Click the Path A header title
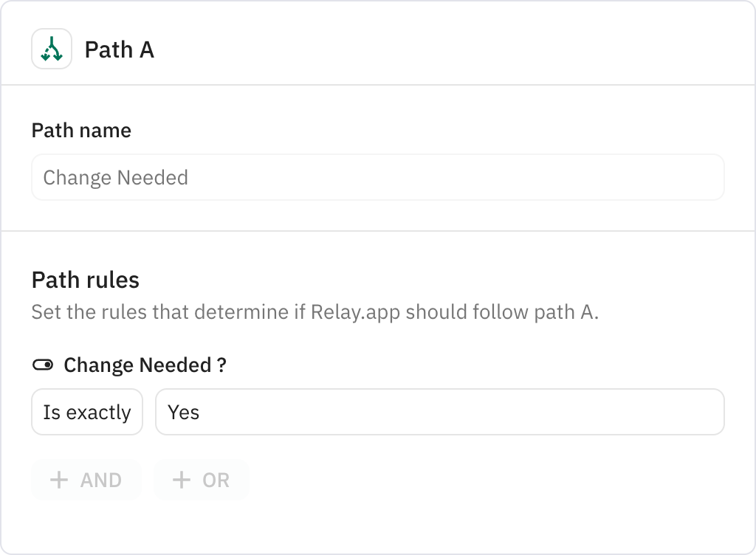Screen dimensions: 756x555 click(x=119, y=50)
